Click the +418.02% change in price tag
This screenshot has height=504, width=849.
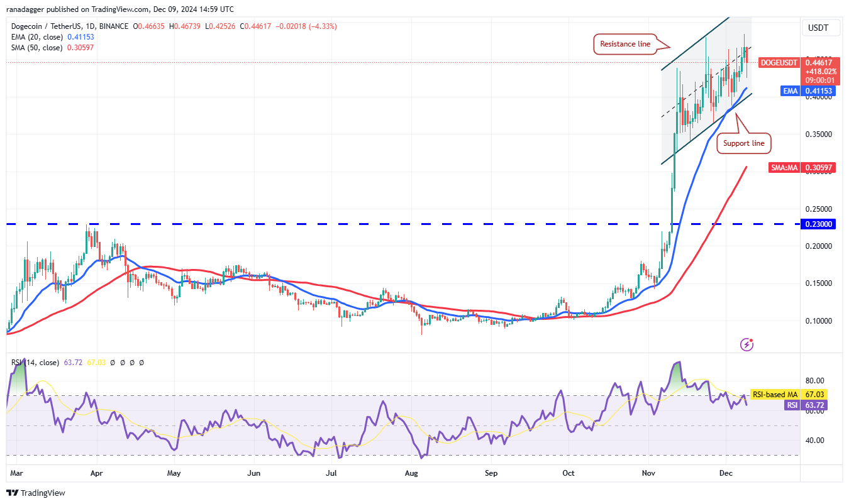(820, 71)
